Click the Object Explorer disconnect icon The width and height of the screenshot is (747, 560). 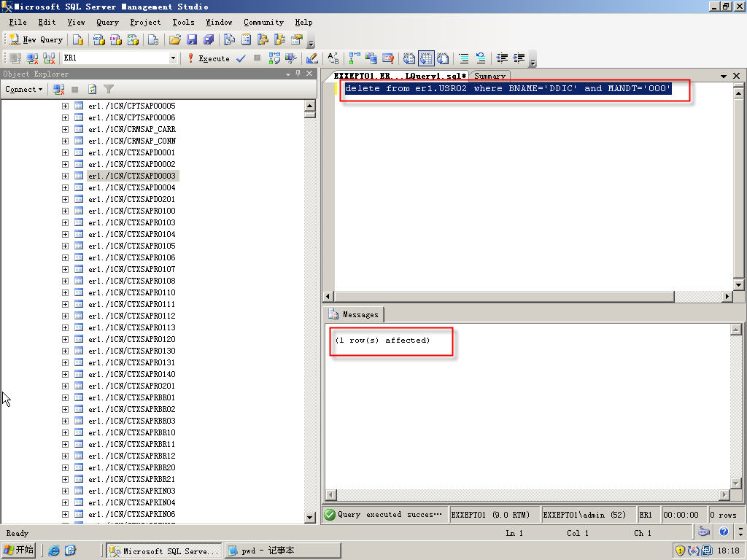coord(59,89)
